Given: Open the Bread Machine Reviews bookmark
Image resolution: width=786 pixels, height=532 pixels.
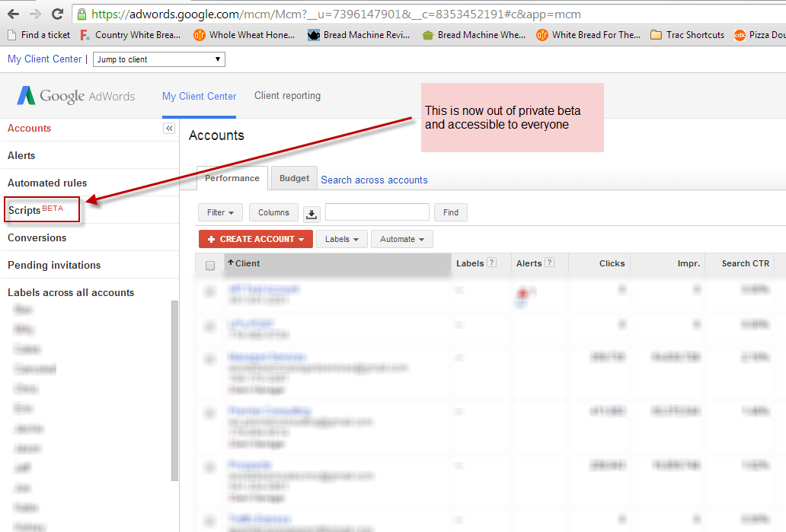Looking at the screenshot, I should pyautogui.click(x=359, y=35).
